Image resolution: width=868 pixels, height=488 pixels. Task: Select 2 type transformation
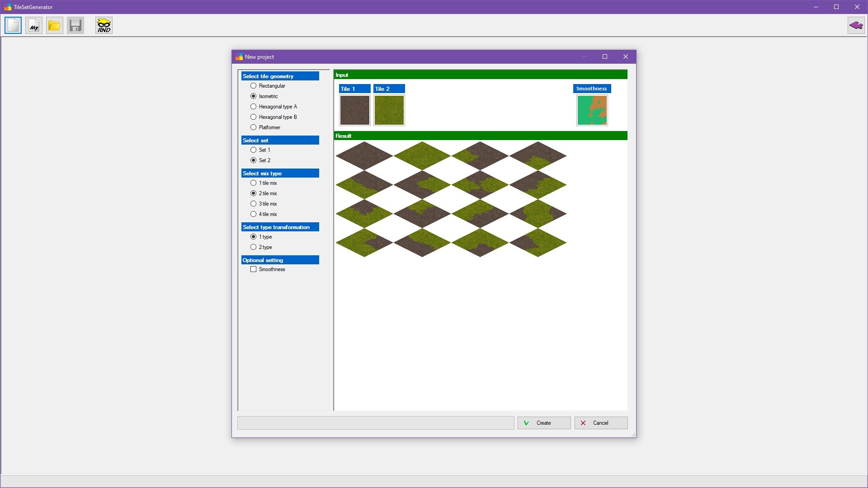click(x=254, y=247)
